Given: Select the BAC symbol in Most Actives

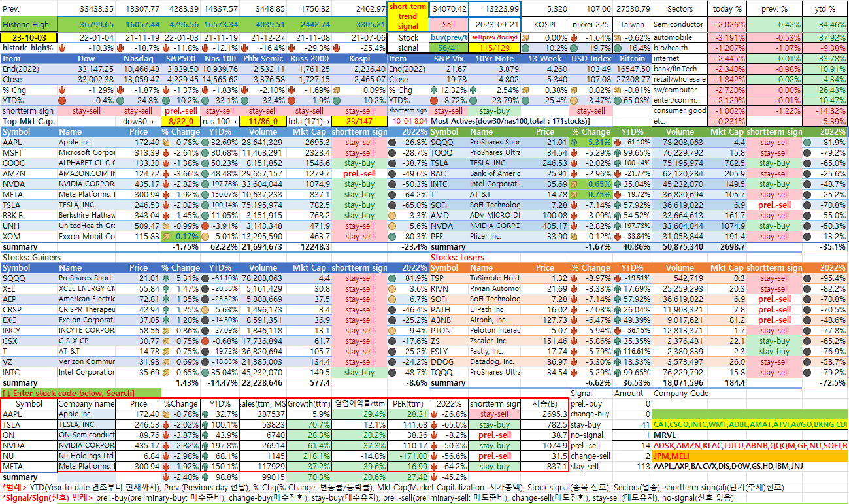Looking at the screenshot, I should (449, 173).
